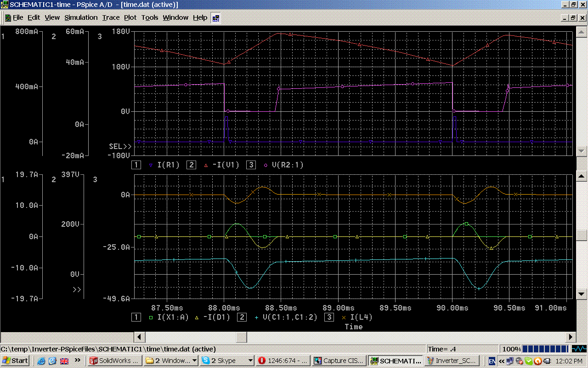The image size is (588, 368).
Task: Click the file path in status bar
Action: pos(108,349)
